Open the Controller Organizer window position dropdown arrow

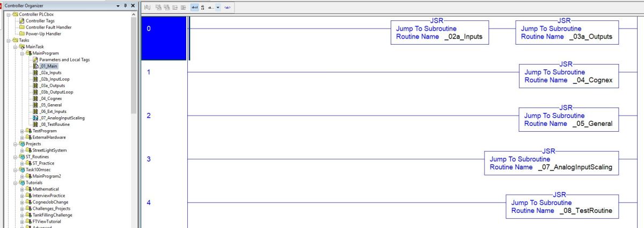pyautogui.click(x=119, y=5)
